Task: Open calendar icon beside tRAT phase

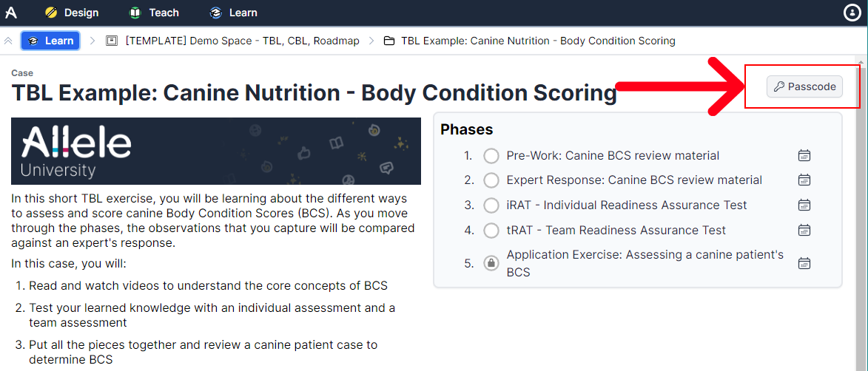Action: click(x=804, y=231)
